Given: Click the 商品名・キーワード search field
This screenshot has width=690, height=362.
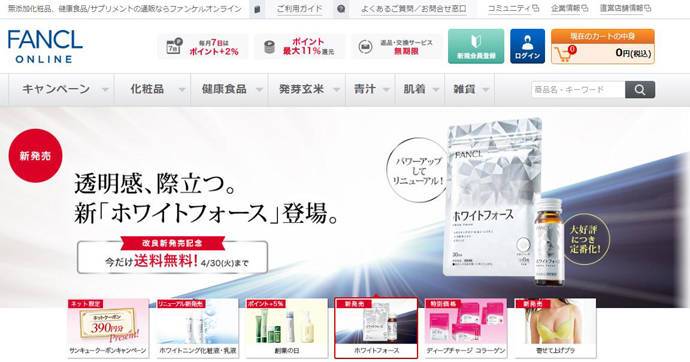Looking at the screenshot, I should pyautogui.click(x=578, y=90).
